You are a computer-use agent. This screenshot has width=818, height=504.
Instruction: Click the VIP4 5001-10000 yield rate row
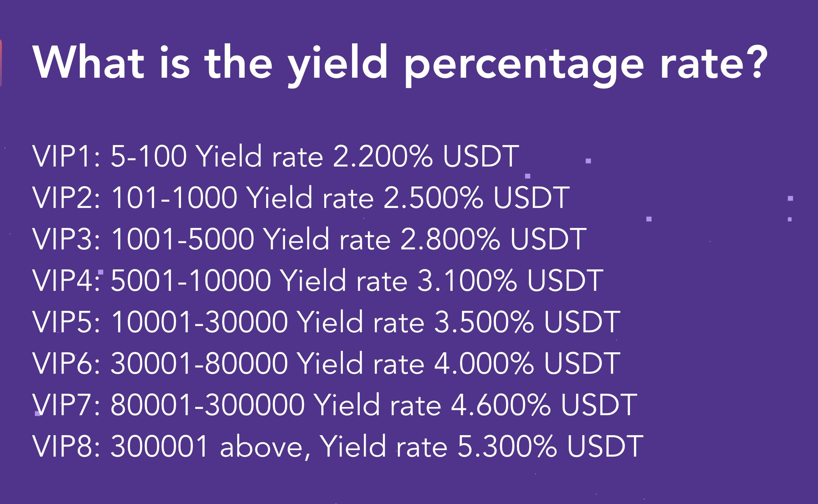coord(318,280)
